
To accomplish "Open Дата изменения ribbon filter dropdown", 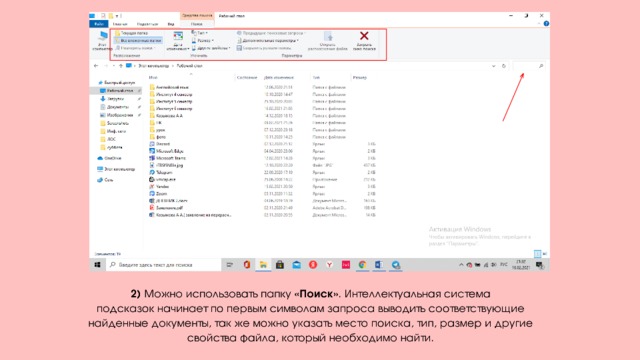I will 178,41.
